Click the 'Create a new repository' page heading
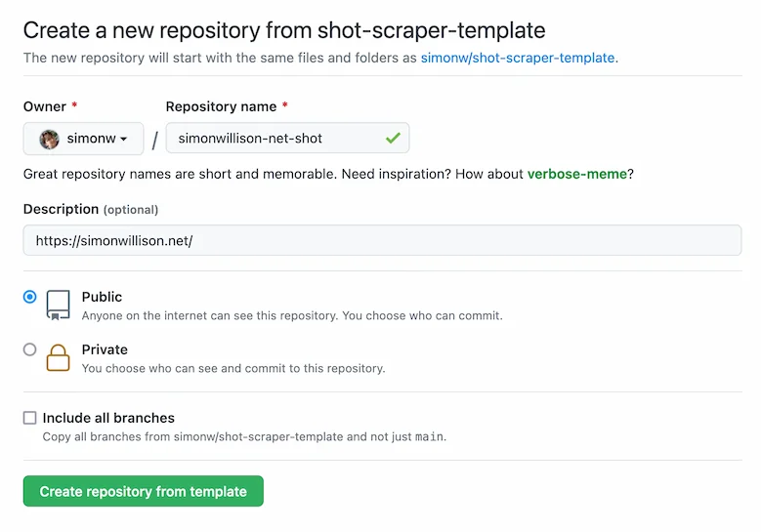The width and height of the screenshot is (761, 532). pos(284,30)
